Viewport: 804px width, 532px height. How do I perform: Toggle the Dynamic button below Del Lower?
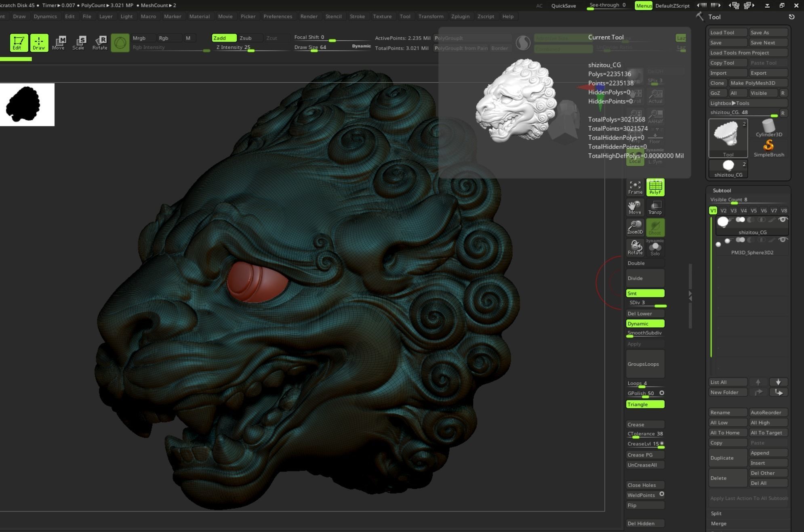(x=645, y=324)
